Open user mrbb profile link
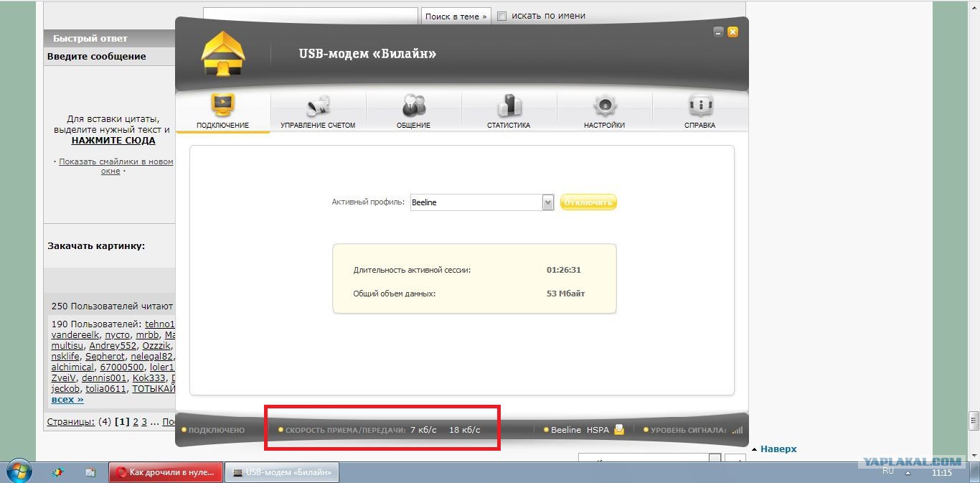Viewport: 980px width, 483px height. tap(147, 335)
